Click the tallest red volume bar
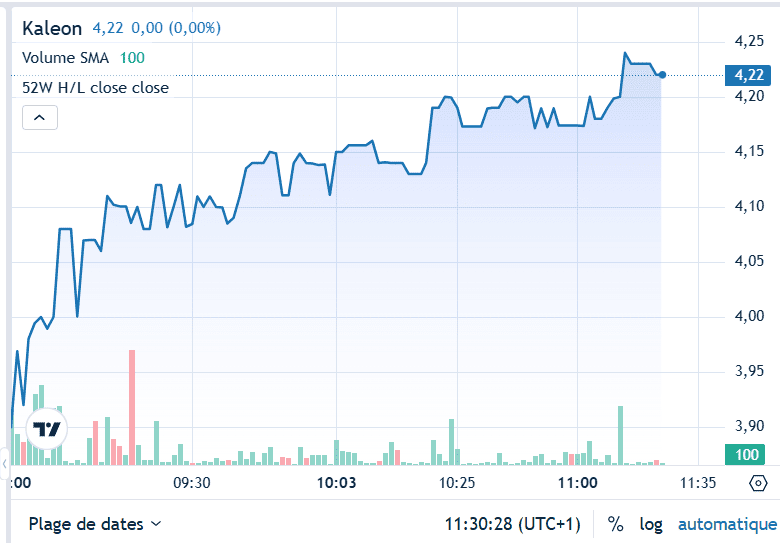 [x=132, y=407]
